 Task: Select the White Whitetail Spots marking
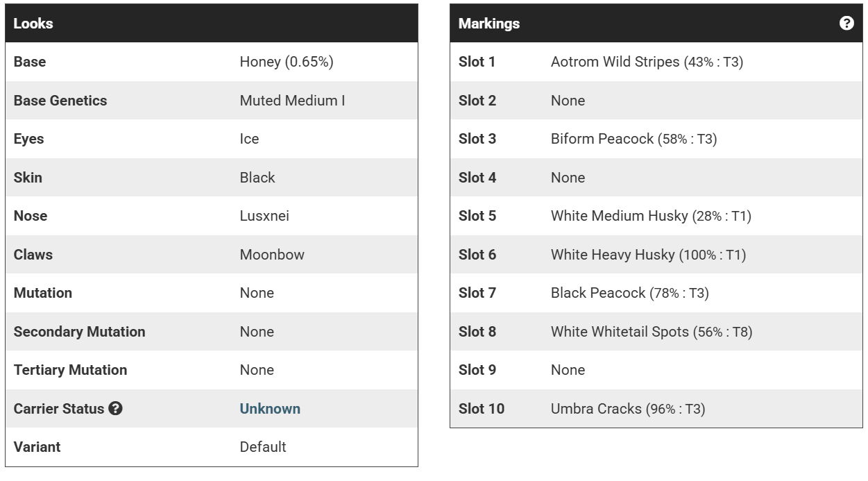pyautogui.click(x=620, y=332)
